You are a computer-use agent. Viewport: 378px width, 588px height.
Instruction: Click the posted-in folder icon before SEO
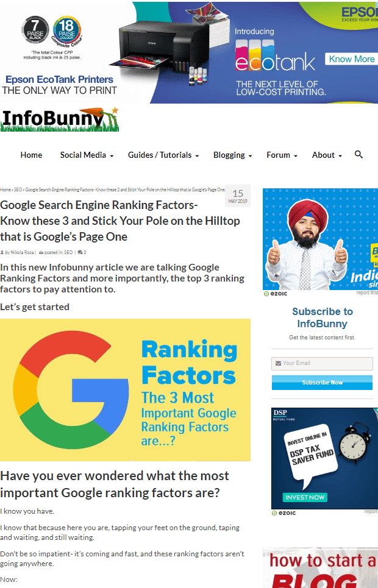point(41,252)
